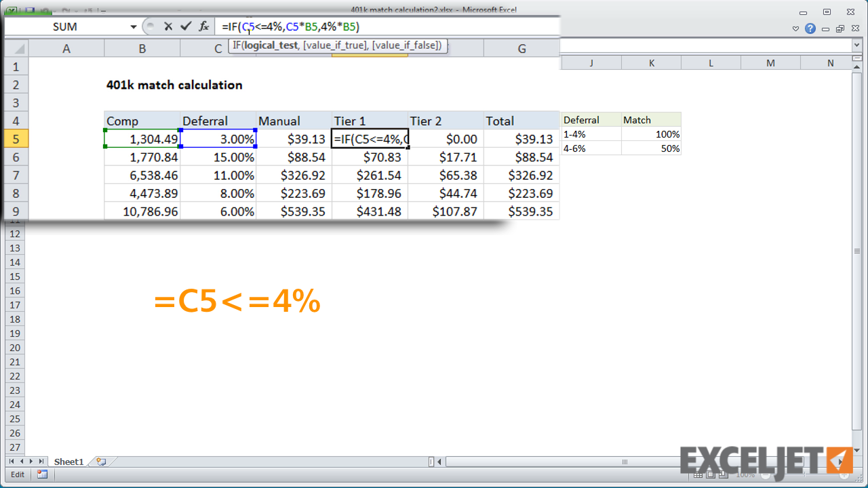868x488 pixels.
Task: Select the Sheet1 tab
Action: pyautogui.click(x=68, y=462)
